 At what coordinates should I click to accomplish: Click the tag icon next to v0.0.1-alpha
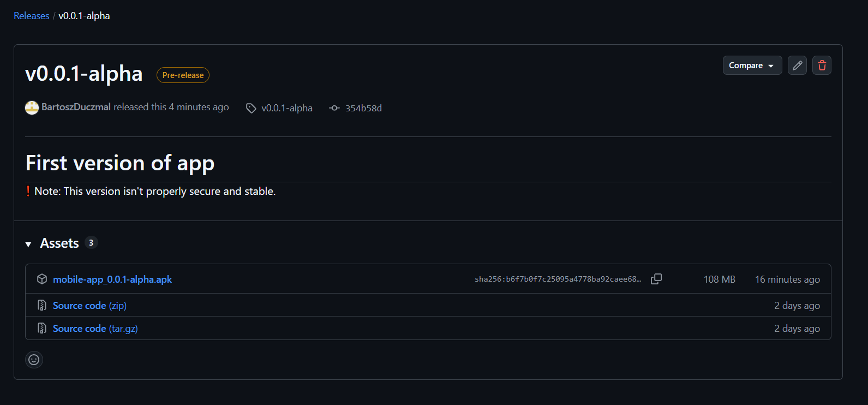coord(251,108)
